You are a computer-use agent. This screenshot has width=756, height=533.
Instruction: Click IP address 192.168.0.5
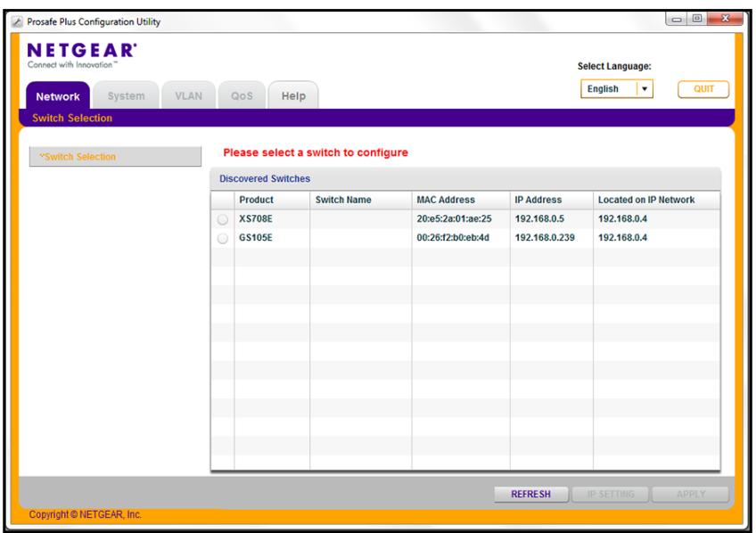click(x=539, y=218)
